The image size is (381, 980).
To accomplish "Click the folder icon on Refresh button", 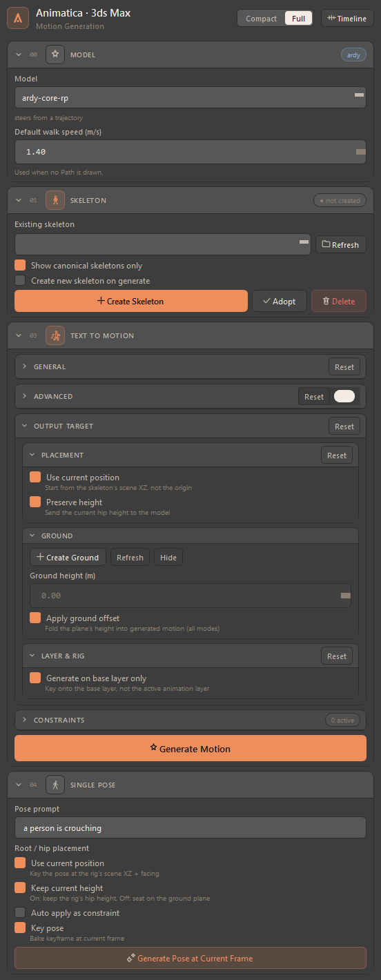I will coord(326,244).
